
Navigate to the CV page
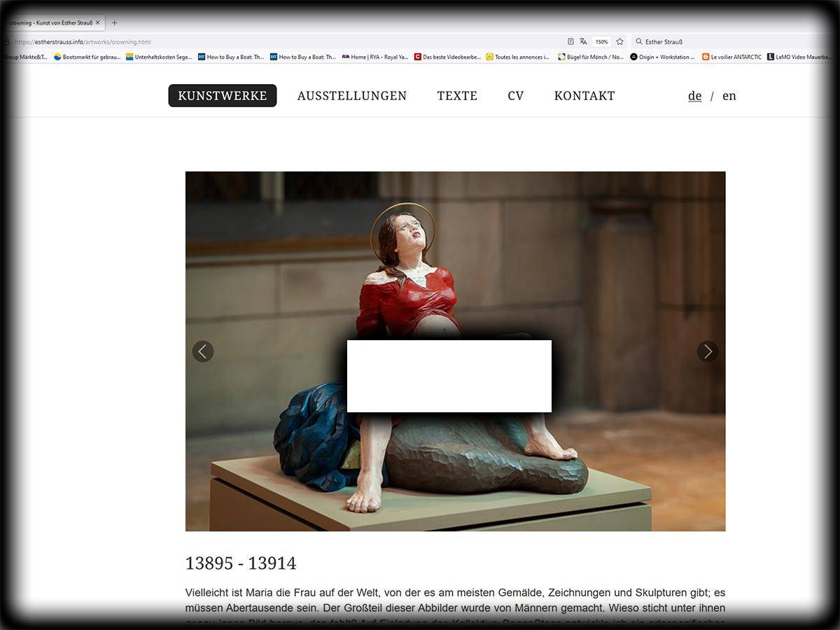[516, 96]
